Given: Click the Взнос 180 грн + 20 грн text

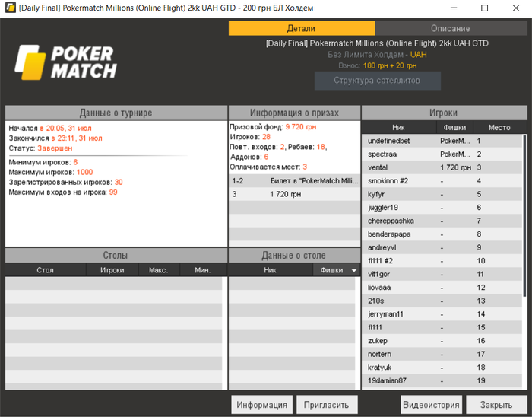Looking at the screenshot, I should (x=377, y=65).
